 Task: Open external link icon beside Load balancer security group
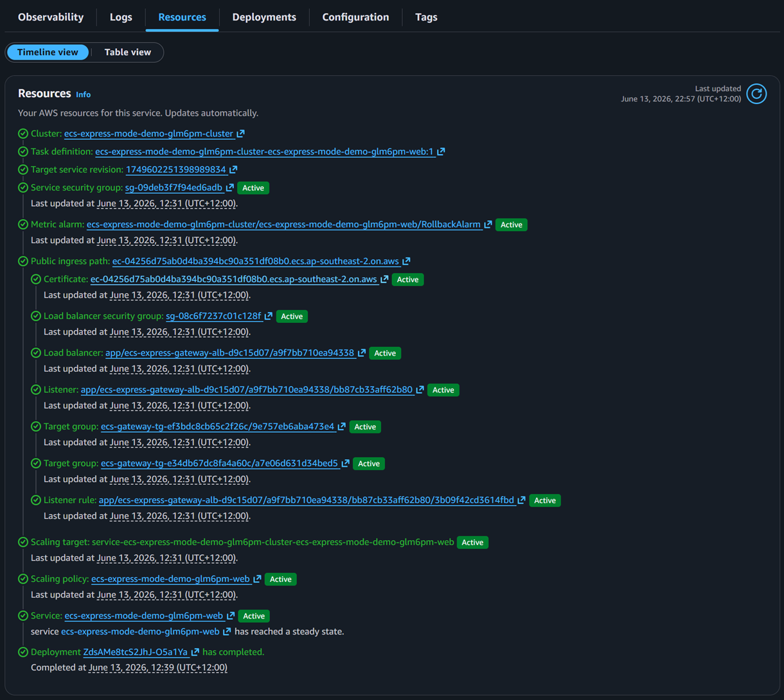click(269, 316)
